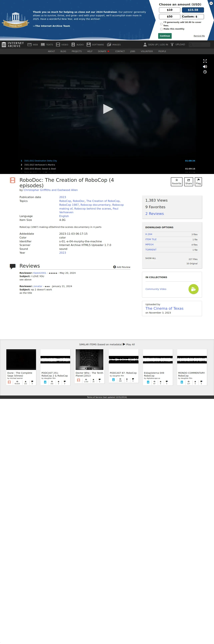
Task: Click the Favorite star button
Action: (x=177, y=182)
